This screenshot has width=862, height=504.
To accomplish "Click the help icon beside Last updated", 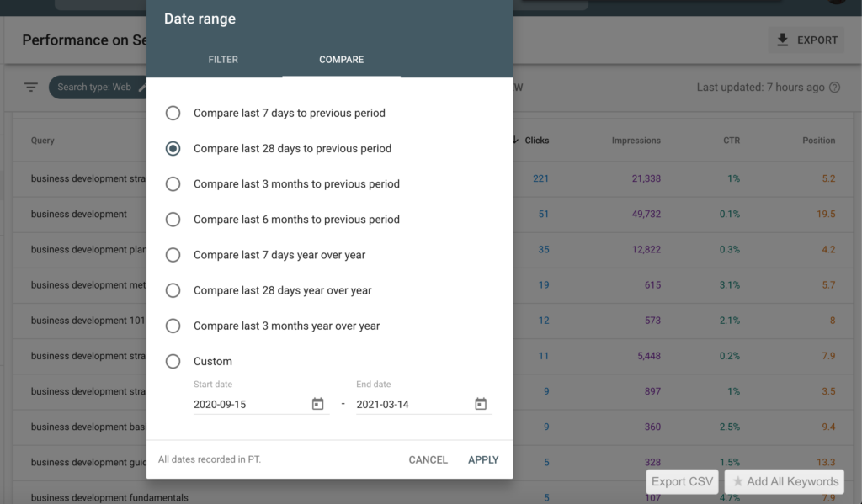I will [834, 88].
